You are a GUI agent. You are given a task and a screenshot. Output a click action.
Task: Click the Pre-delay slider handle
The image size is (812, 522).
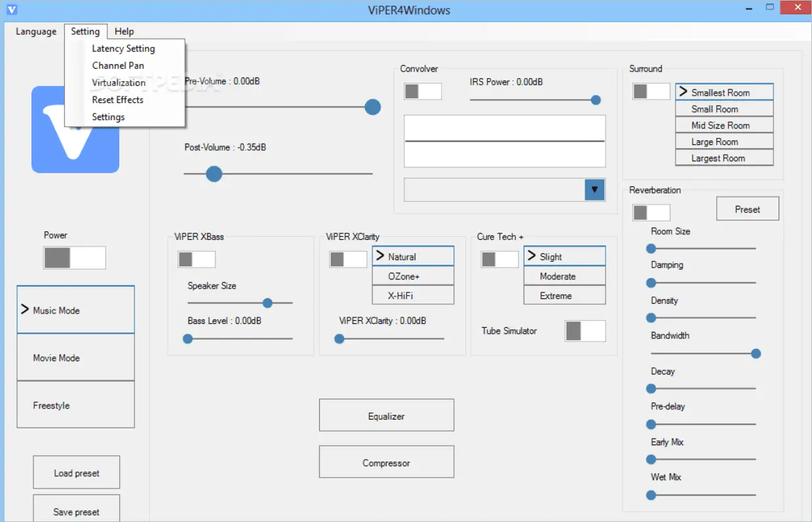click(651, 424)
